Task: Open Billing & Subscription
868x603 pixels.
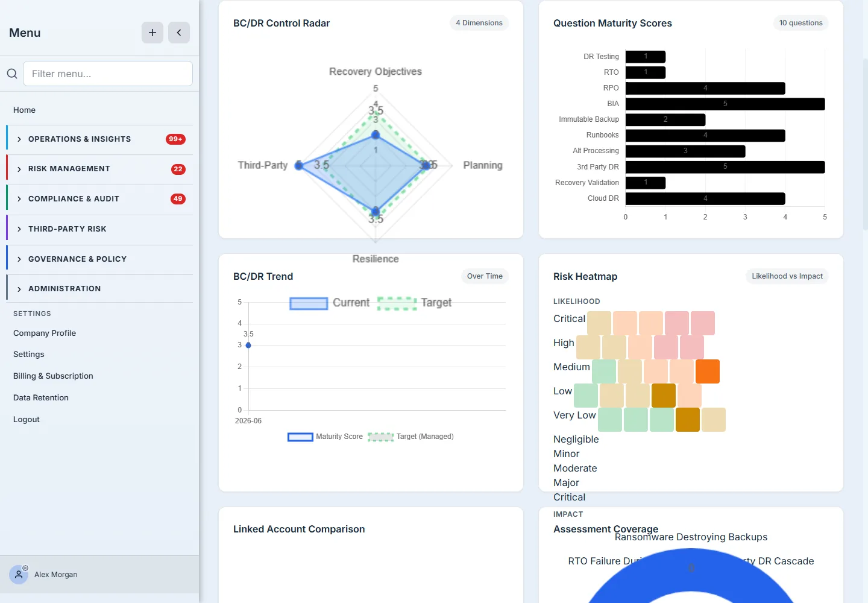Action: point(53,376)
